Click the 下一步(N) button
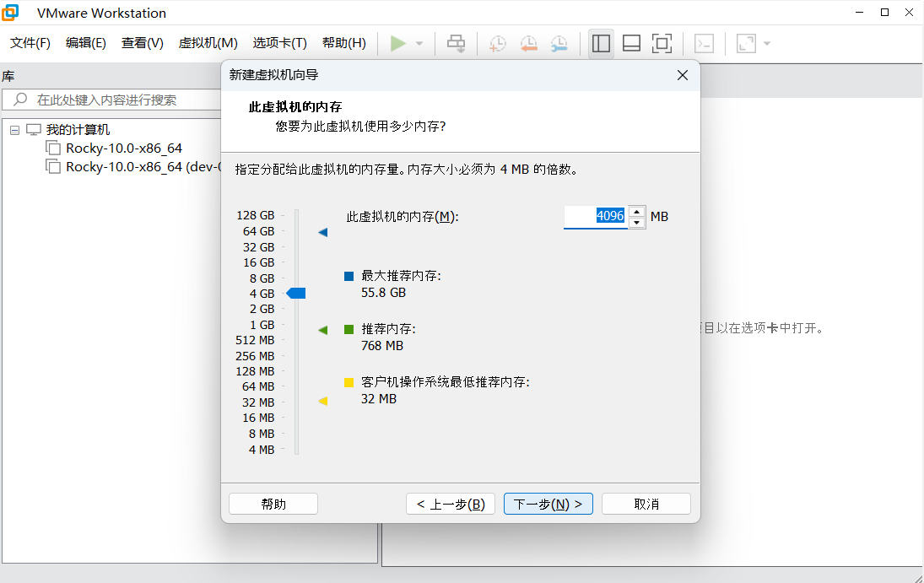The height and width of the screenshot is (583, 924). (548, 503)
